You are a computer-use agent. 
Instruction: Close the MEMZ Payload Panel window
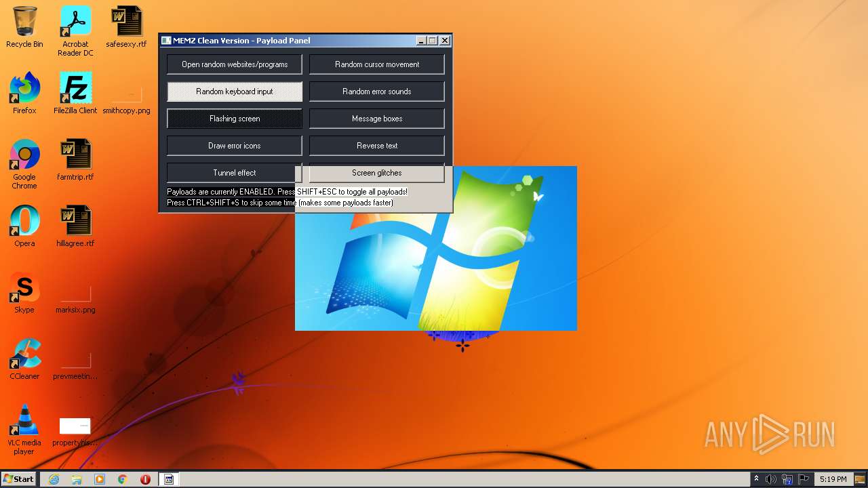coord(445,41)
